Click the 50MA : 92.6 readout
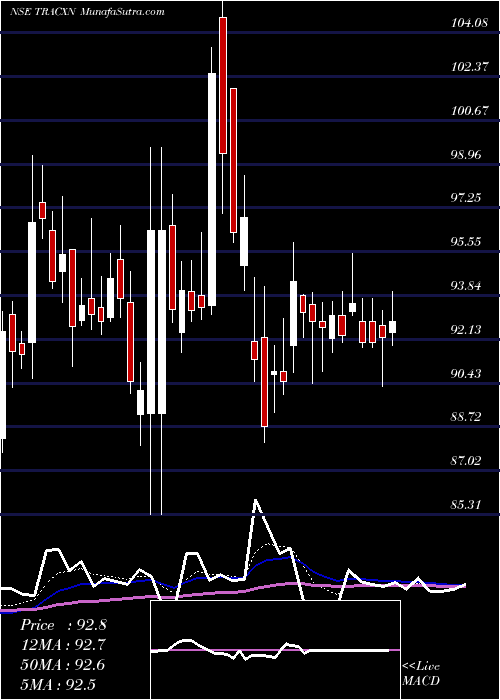The height and width of the screenshot is (700, 500). (x=63, y=665)
